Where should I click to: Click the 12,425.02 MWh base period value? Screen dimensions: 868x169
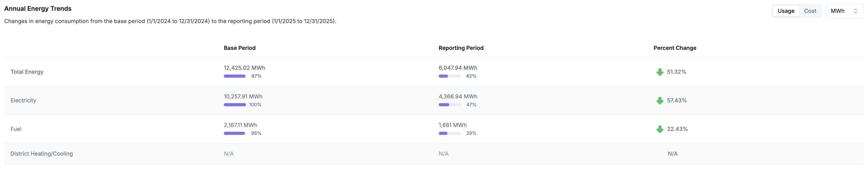coord(244,68)
